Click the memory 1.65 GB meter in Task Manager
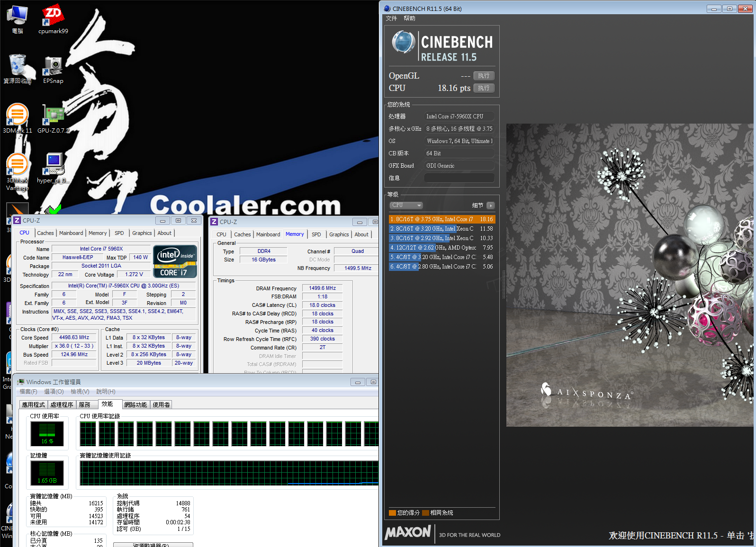756x547 pixels. (47, 473)
